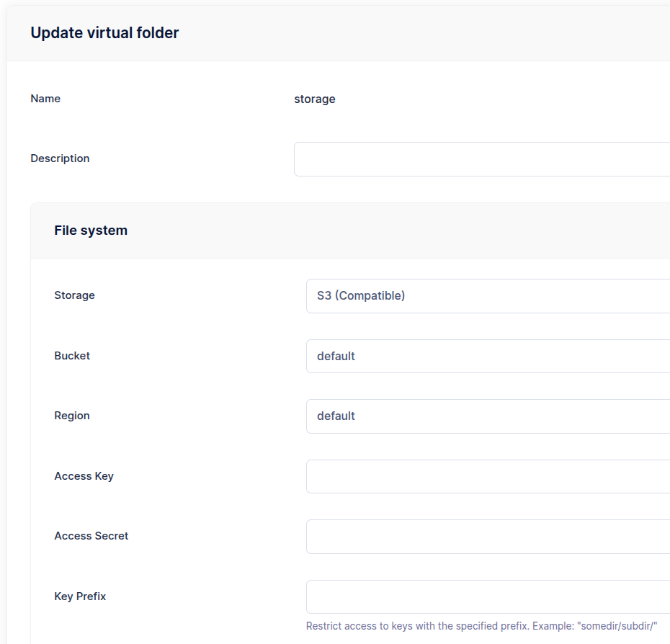670x644 pixels.
Task: Click the Storage label
Action: coord(74,295)
